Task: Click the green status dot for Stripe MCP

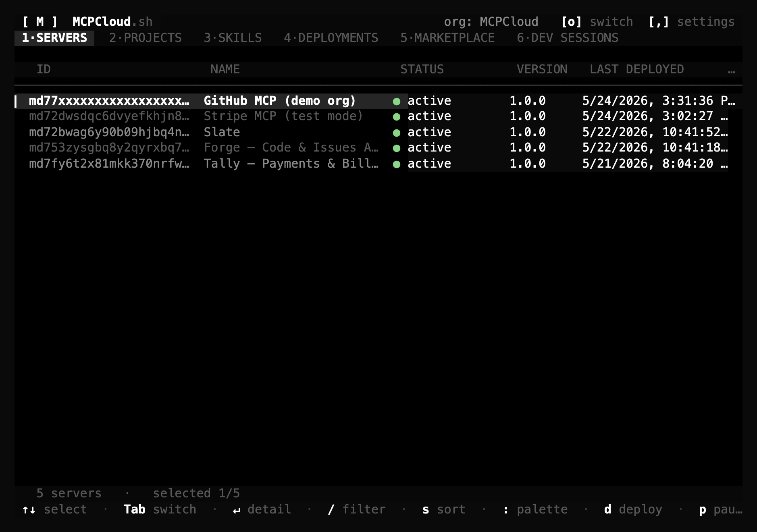Action: pos(397,117)
